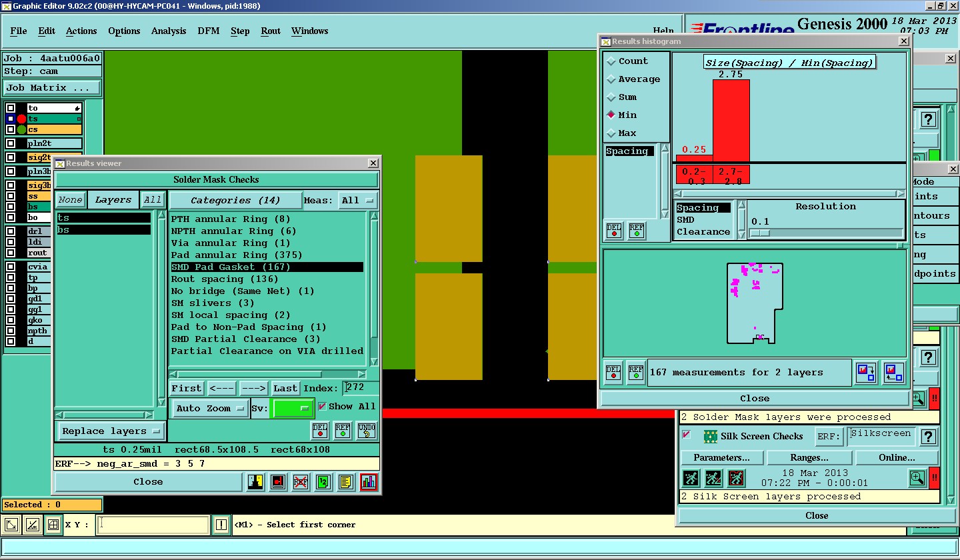This screenshot has width=960, height=560.
Task: Open help question mark for Silk Screen Checks
Action: 929,437
